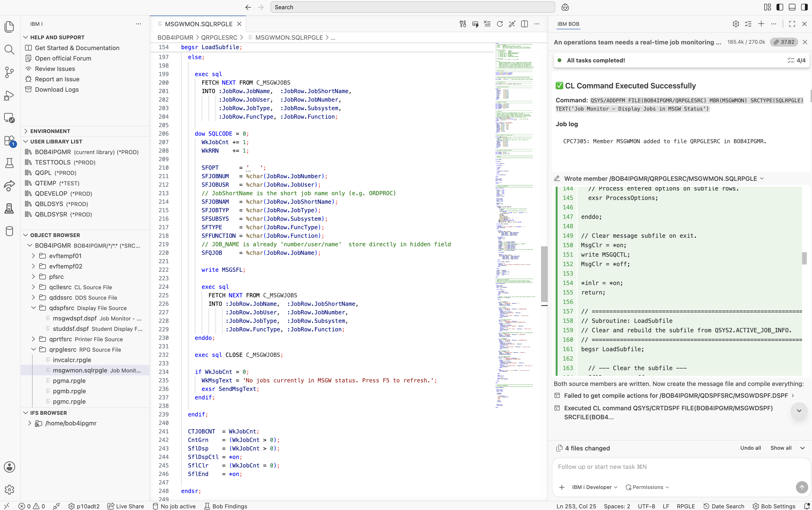The width and height of the screenshot is (812, 510).
Task: Open the Explorer view in activity bar
Action: [x=9, y=27]
